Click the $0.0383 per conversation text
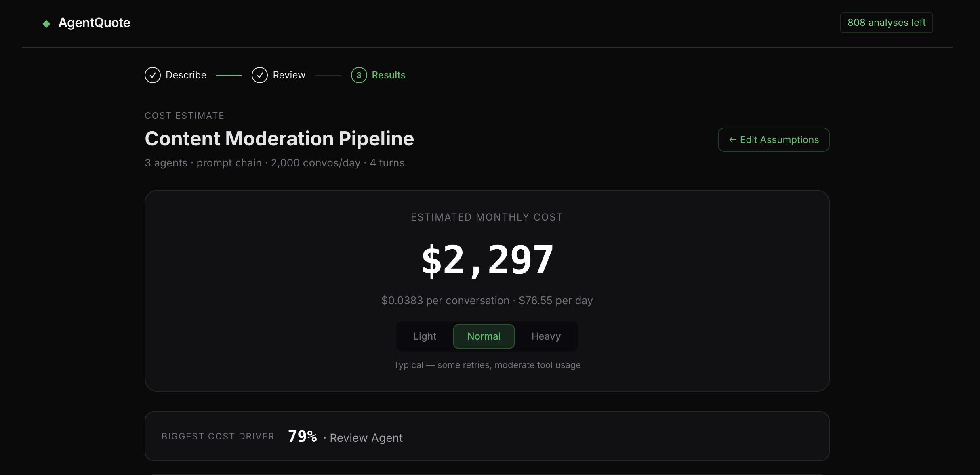 tap(445, 300)
